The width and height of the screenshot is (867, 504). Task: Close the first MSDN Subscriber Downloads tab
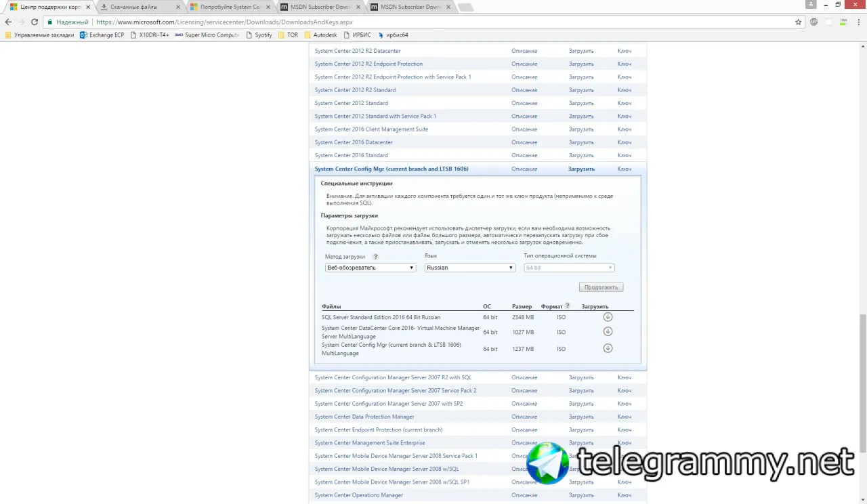(359, 7)
